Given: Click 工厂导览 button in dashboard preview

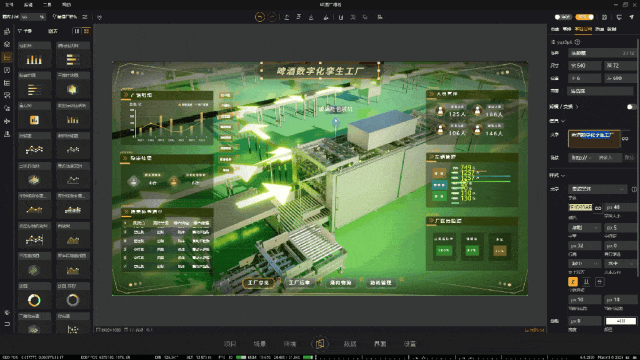Looking at the screenshot, I should (258, 282).
